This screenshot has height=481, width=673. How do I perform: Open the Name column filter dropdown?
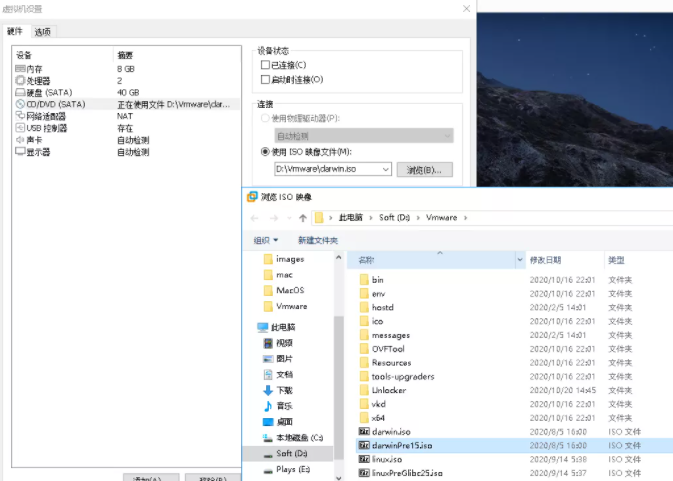(x=520, y=260)
